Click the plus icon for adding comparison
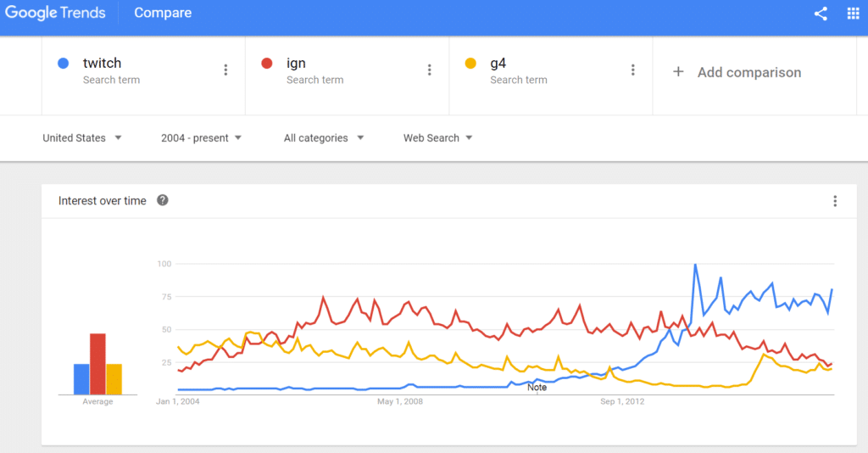868x453 pixels. [678, 72]
